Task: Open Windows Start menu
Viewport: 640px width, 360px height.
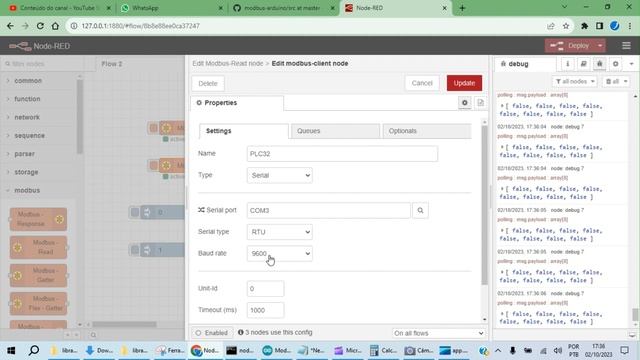Action: click(11, 350)
